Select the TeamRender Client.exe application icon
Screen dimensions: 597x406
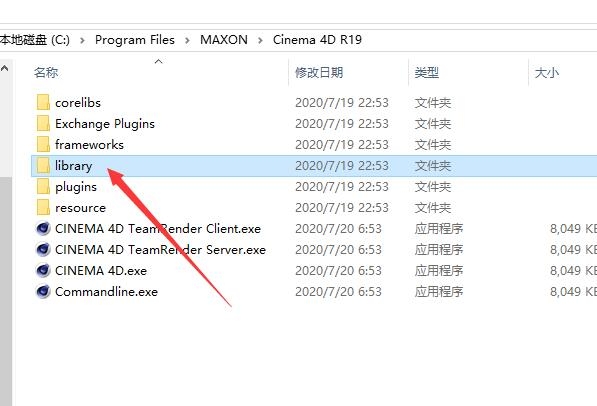tap(43, 229)
